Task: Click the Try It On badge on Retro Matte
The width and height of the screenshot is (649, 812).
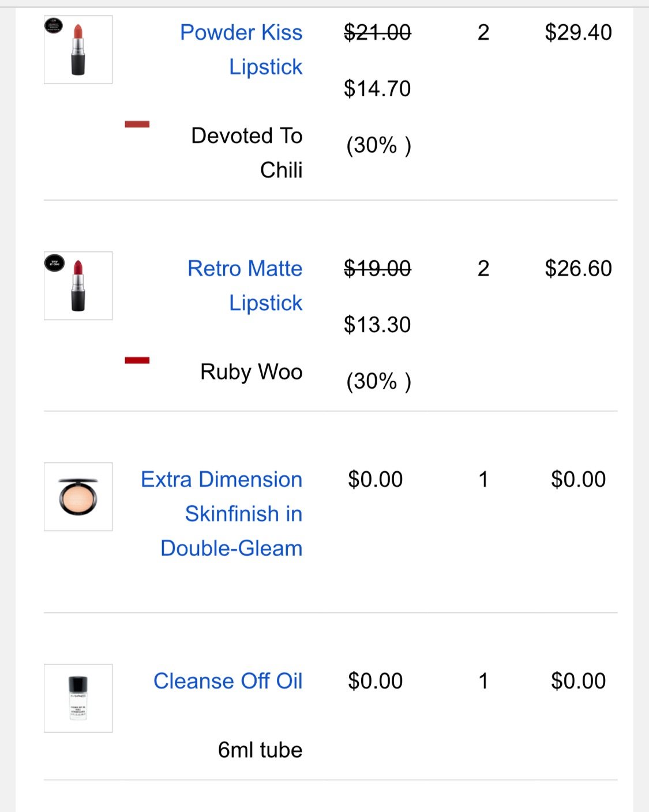Action: coord(55,263)
